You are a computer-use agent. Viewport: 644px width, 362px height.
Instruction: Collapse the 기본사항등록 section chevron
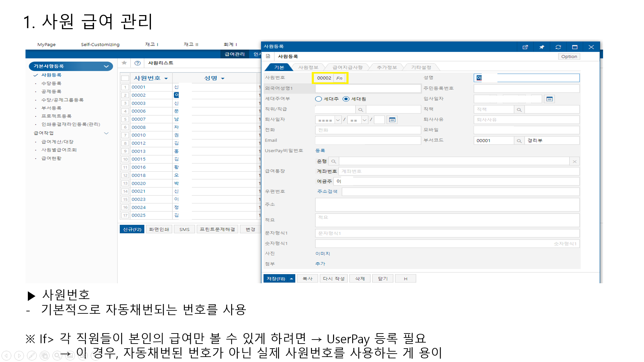click(x=106, y=66)
